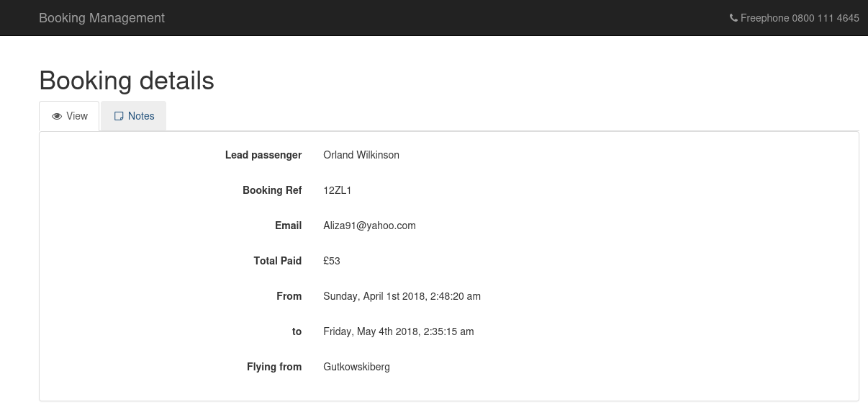The height and width of the screenshot is (410, 868).
Task: Click the booking reference 12ZL1
Action: tap(338, 190)
